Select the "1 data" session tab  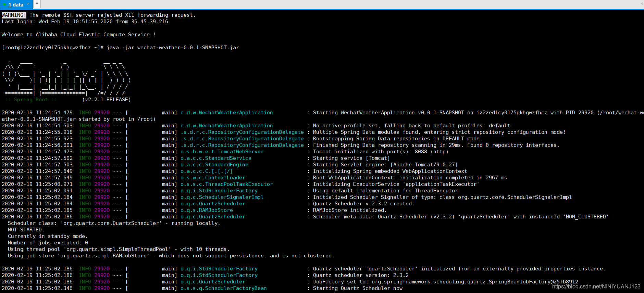click(x=16, y=4)
